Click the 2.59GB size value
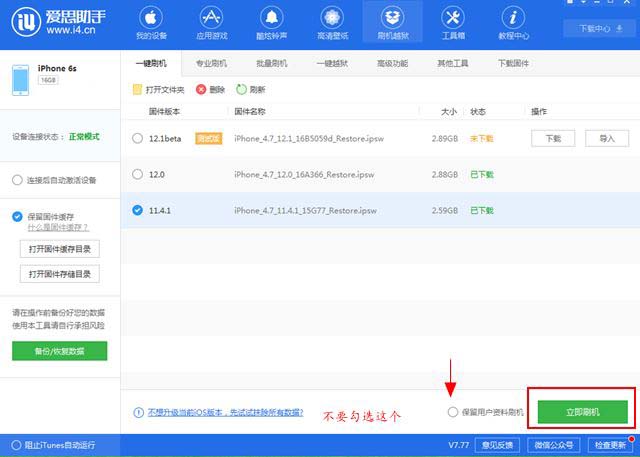Screen dimensions: 640x457 click(x=444, y=211)
